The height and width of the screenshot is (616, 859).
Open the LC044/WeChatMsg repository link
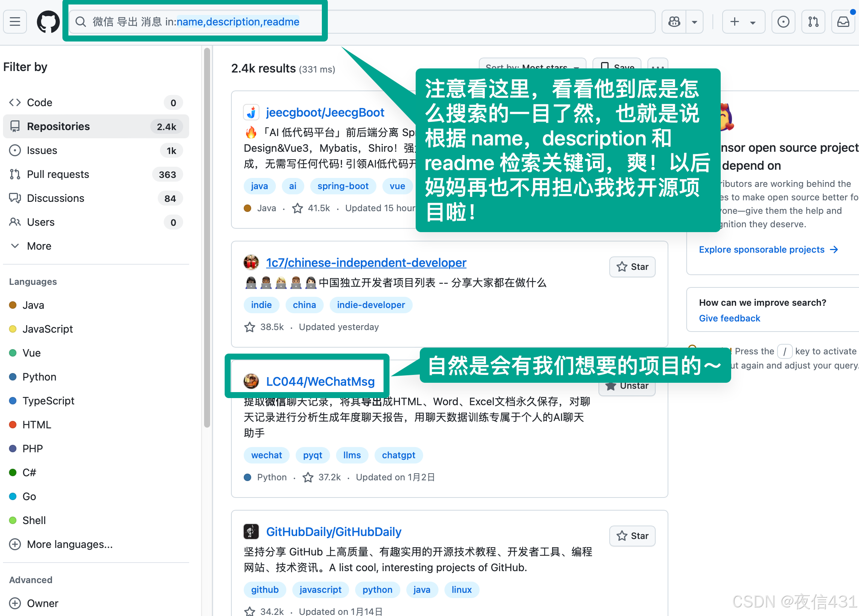320,381
